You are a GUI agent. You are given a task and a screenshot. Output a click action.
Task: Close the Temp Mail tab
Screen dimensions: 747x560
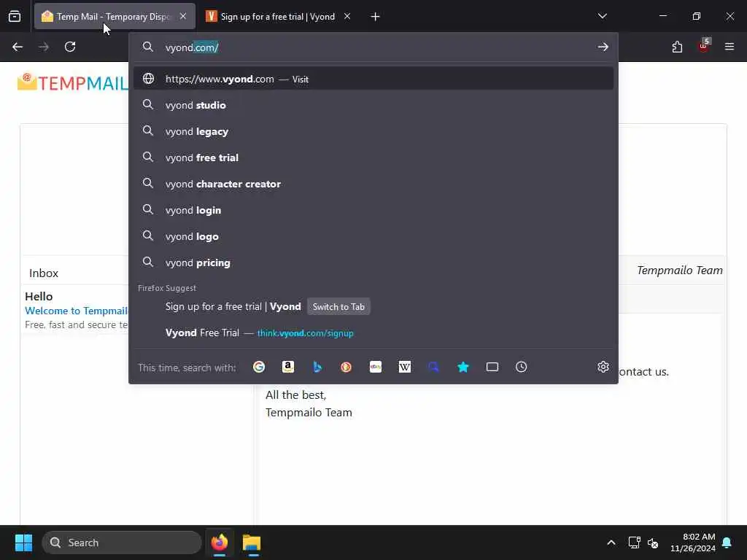183,16
